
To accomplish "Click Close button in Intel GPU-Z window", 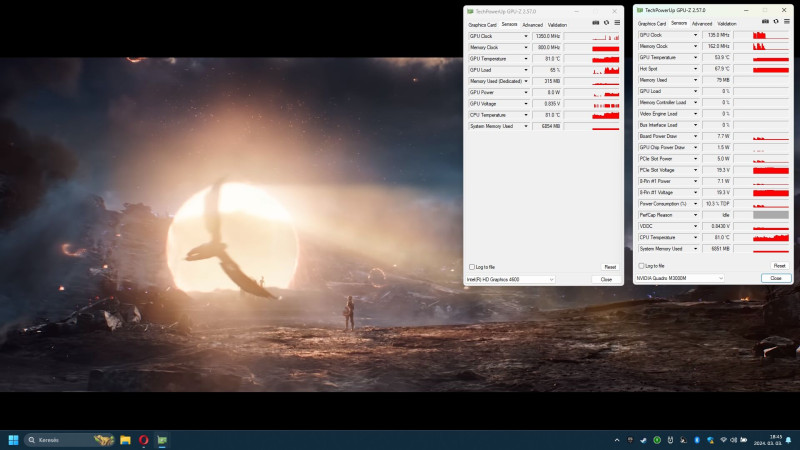I will tap(606, 280).
